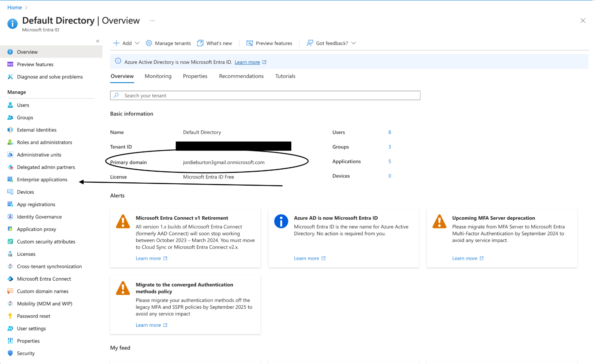Image resolution: width=595 pixels, height=364 pixels.
Task: Open the Tutorials tab
Action: (x=285, y=76)
